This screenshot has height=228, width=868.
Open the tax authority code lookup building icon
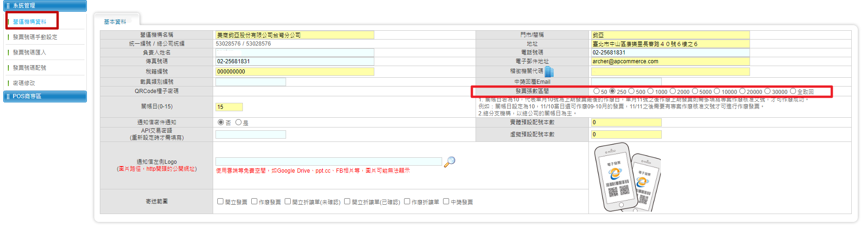pyautogui.click(x=549, y=71)
